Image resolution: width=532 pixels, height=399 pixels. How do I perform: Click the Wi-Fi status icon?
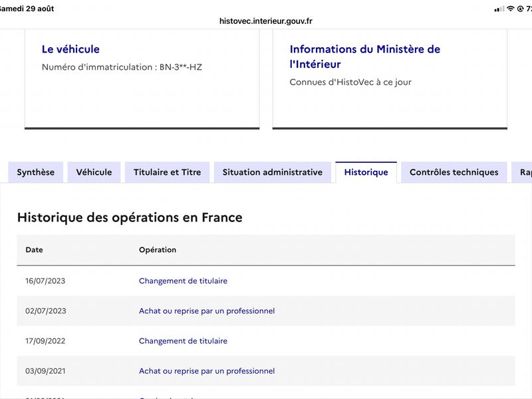pos(510,9)
